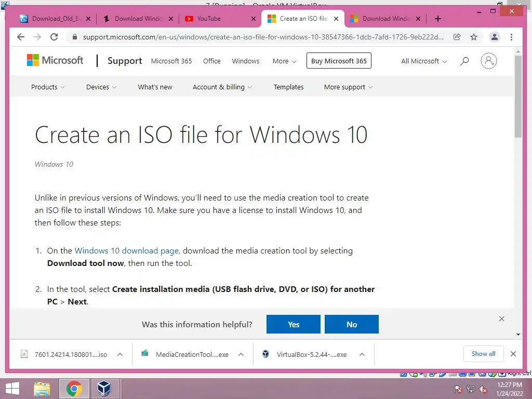
Task: Open Windows nav link
Action: [x=246, y=61]
